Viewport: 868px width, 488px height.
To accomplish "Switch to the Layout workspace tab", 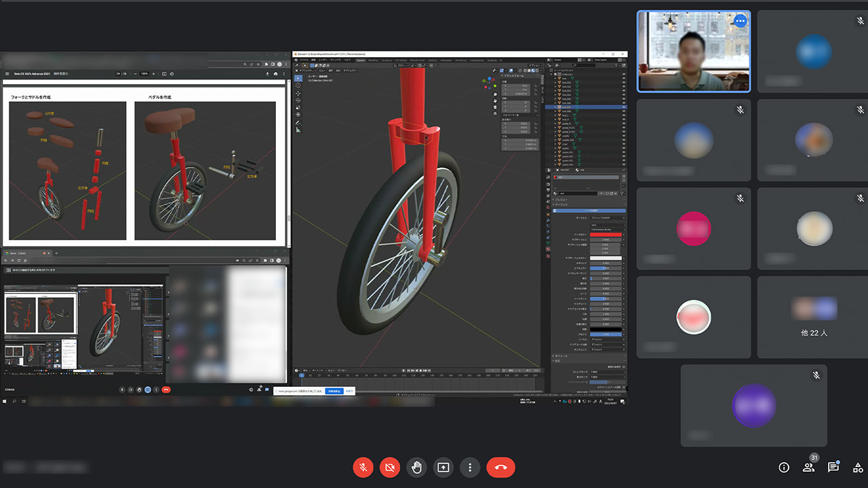I will pos(360,60).
